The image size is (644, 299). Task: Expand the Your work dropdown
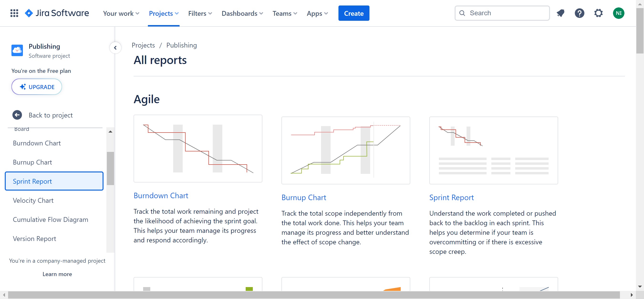click(x=121, y=13)
